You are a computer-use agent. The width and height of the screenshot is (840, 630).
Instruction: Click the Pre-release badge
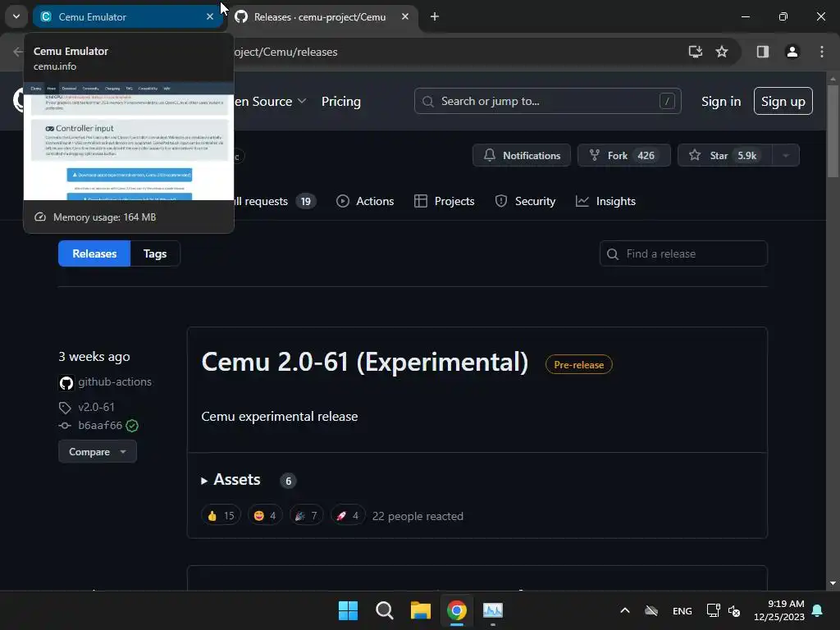[578, 365]
